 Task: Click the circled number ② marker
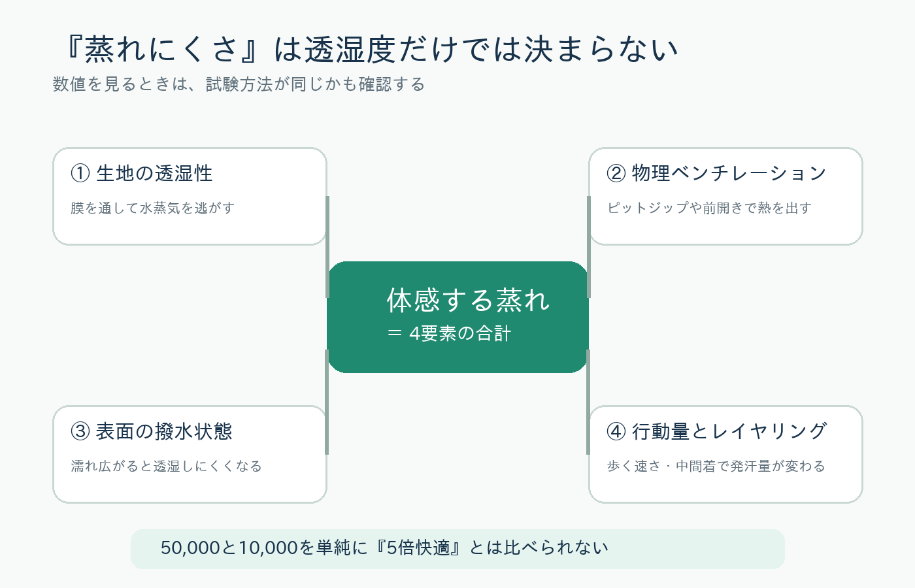616,173
